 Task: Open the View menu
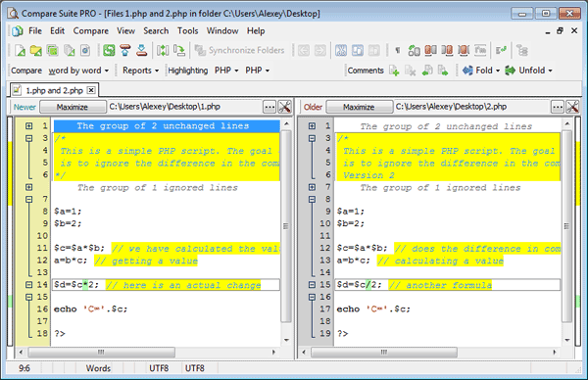(125, 30)
